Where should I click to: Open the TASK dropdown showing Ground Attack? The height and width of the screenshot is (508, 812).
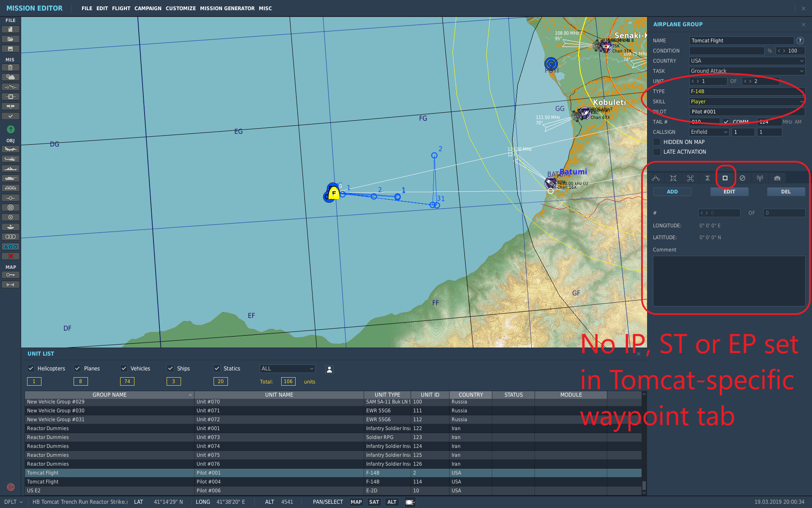747,71
